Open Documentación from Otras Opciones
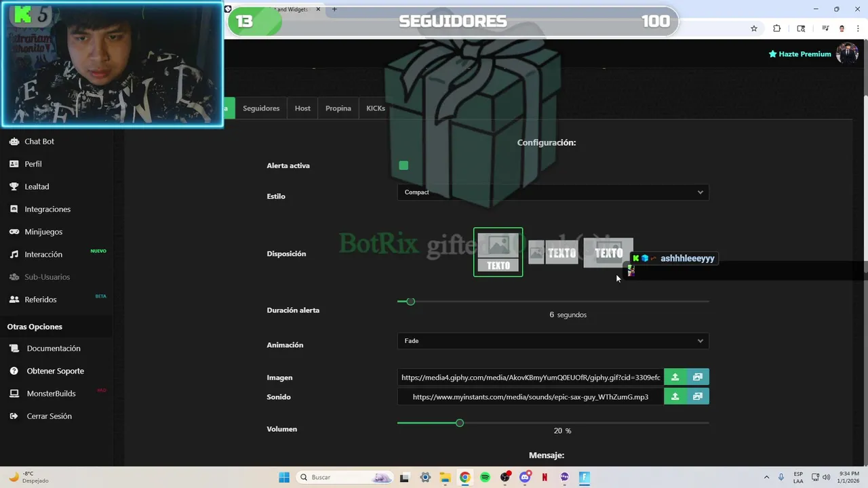The image size is (868, 488). 54,348
